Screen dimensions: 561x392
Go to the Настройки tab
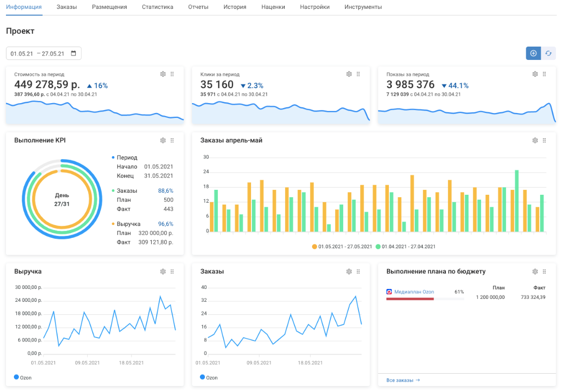point(314,7)
